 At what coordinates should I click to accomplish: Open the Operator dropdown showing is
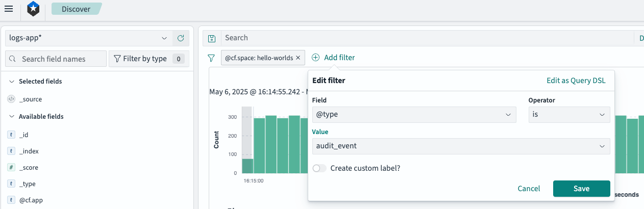[x=569, y=115]
